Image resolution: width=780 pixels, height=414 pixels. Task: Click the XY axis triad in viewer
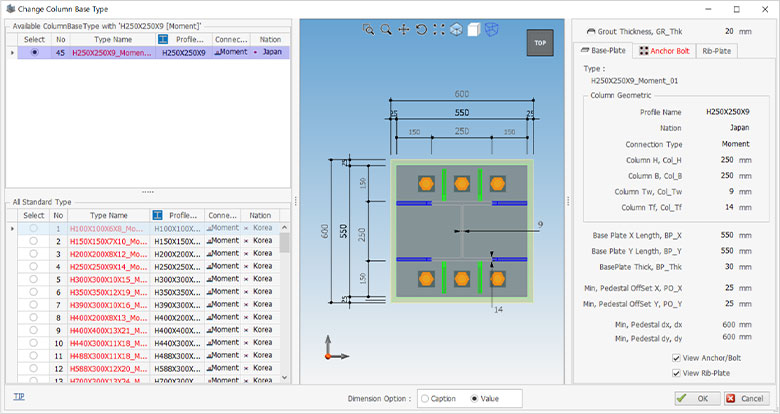coord(337,348)
